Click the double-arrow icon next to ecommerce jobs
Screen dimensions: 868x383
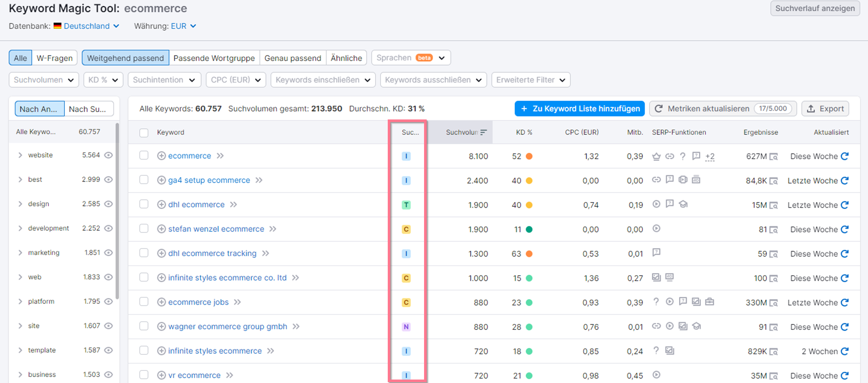(x=237, y=302)
